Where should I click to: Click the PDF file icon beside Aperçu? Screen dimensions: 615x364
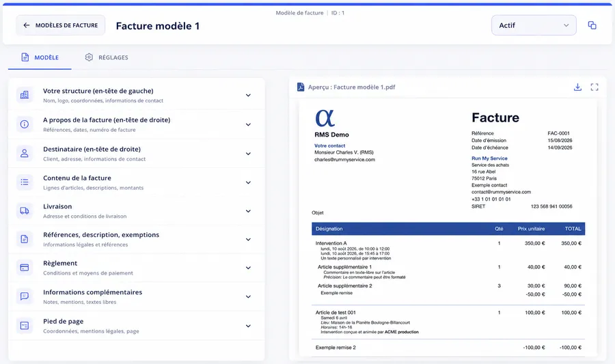(301, 87)
